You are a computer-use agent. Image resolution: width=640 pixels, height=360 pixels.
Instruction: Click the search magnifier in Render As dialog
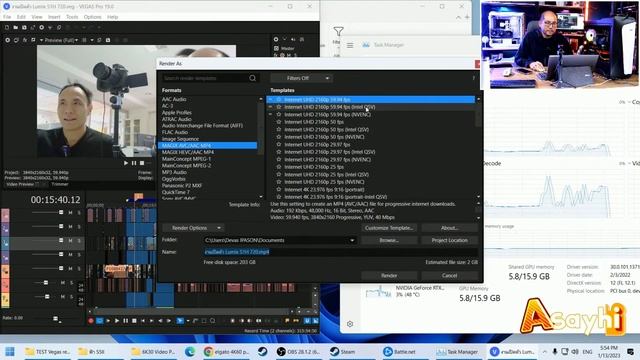tap(252, 78)
